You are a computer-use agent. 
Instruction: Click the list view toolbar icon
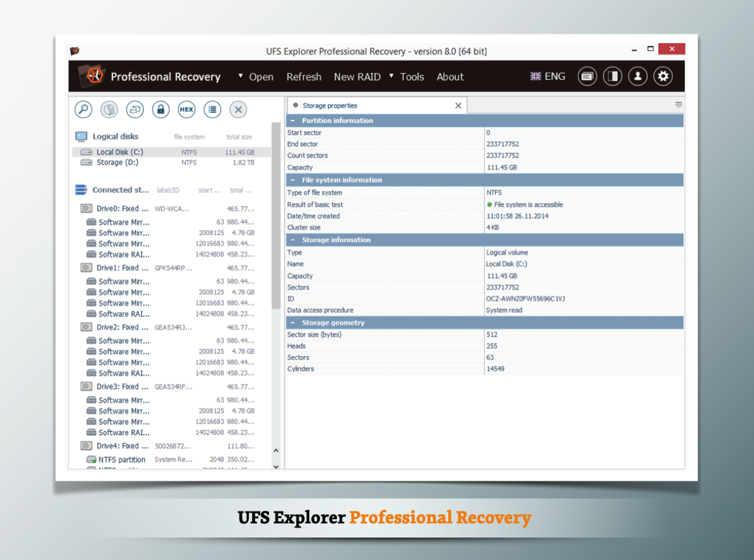(x=213, y=109)
